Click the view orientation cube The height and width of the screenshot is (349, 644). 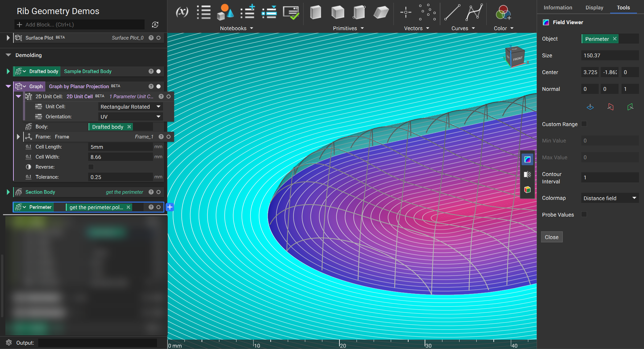[515, 56]
